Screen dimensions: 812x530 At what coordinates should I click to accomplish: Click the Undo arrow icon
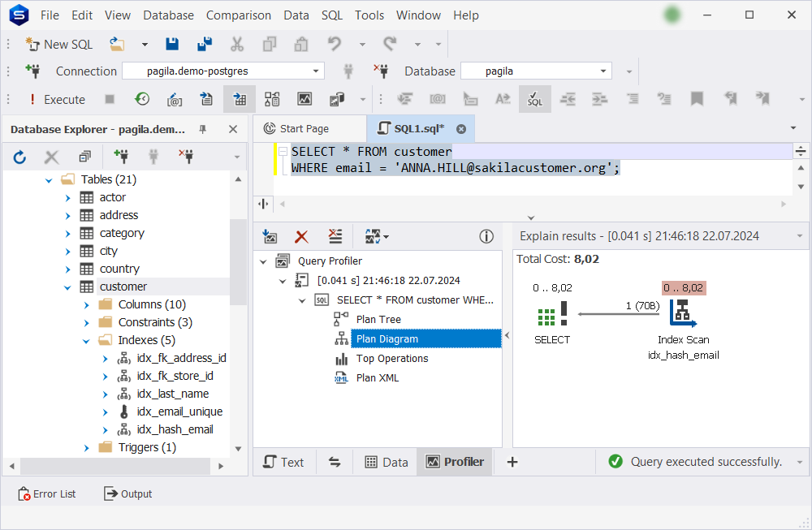(335, 45)
